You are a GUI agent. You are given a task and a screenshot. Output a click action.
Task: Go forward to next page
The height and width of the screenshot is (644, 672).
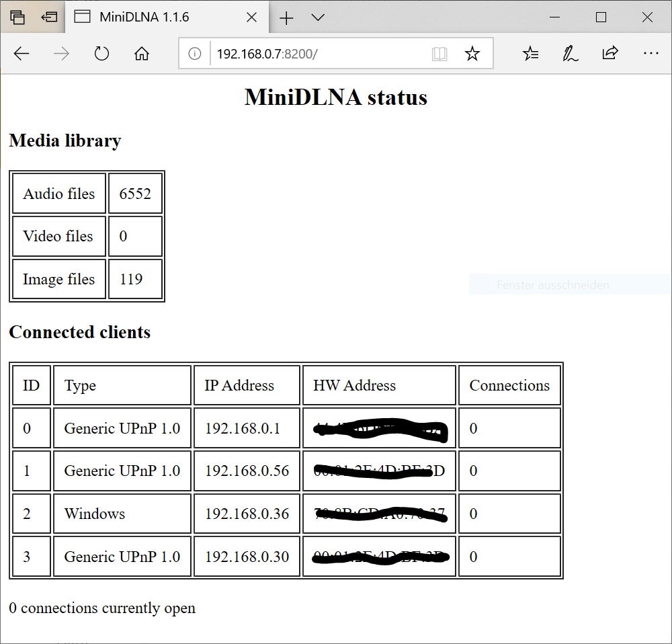pos(61,54)
